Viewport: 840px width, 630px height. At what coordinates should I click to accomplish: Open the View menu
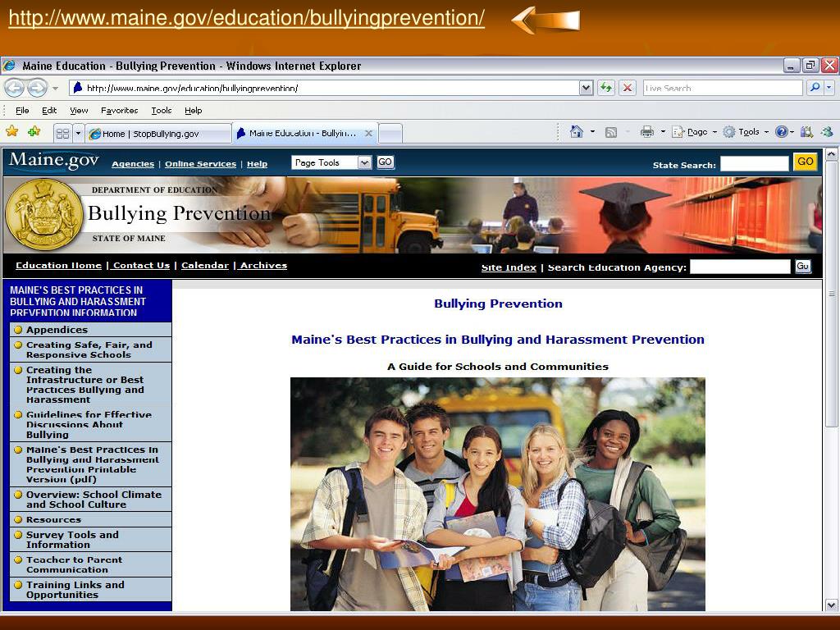click(x=79, y=111)
